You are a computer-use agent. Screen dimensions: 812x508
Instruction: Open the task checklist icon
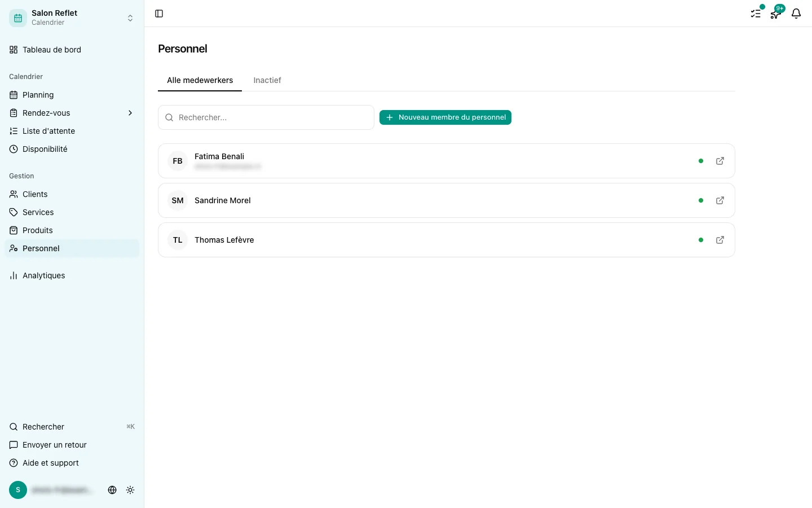point(756,14)
